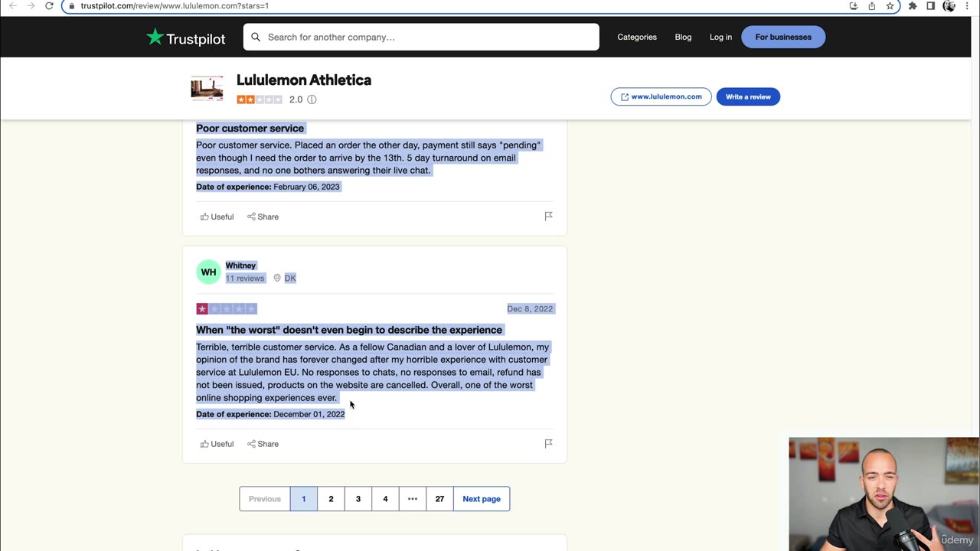
Task: Bookmark the page with the star icon
Action: (x=890, y=5)
